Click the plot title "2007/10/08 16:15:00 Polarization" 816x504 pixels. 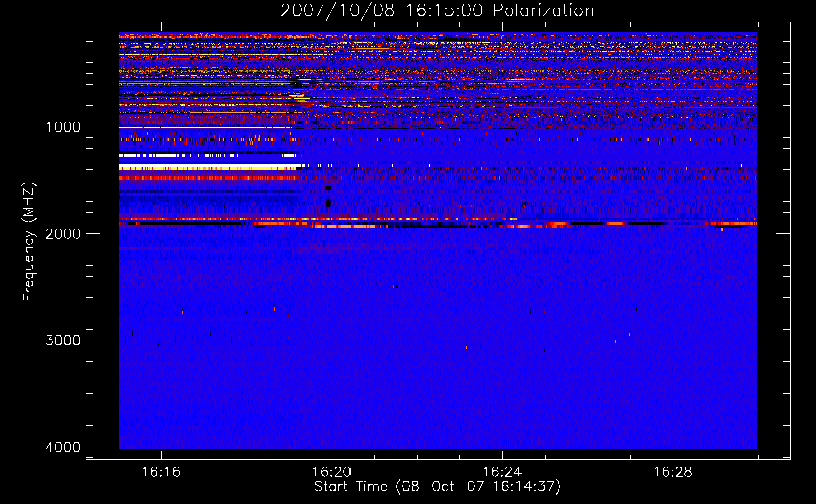pyautogui.click(x=437, y=10)
